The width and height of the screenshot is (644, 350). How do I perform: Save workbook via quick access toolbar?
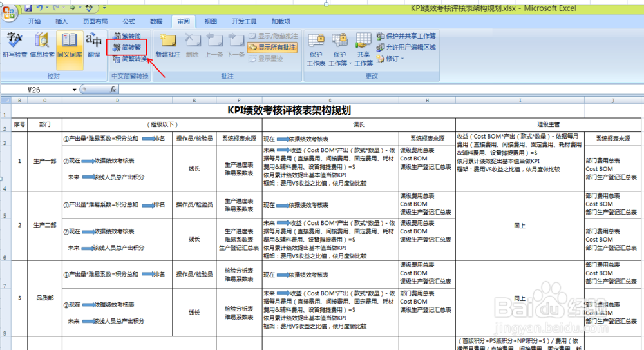coord(28,8)
